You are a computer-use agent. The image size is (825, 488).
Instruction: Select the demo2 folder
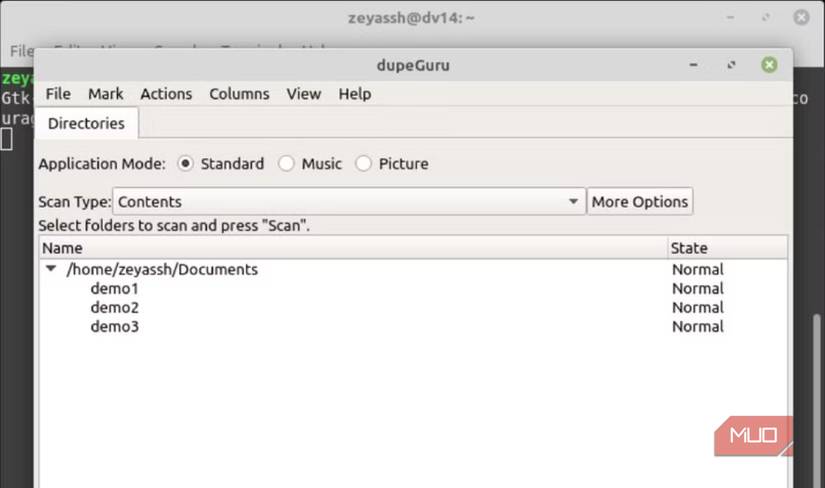tap(115, 307)
